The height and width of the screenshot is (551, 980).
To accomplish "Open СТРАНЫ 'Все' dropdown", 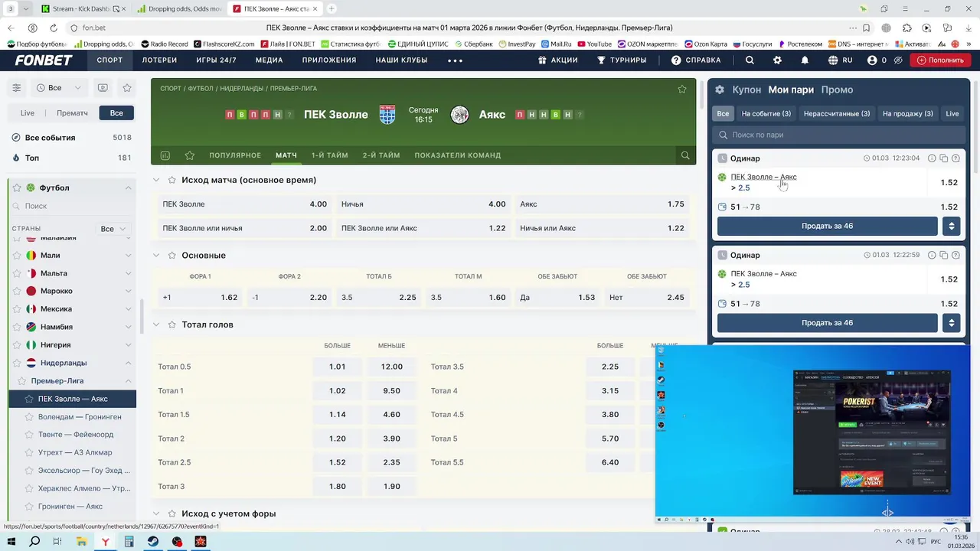I will click(x=113, y=229).
